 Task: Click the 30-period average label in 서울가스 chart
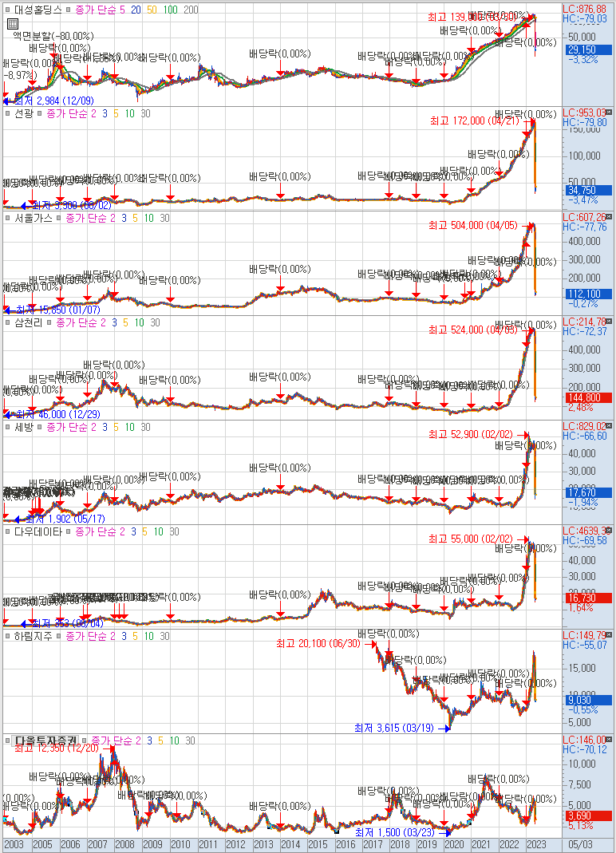pos(165,218)
